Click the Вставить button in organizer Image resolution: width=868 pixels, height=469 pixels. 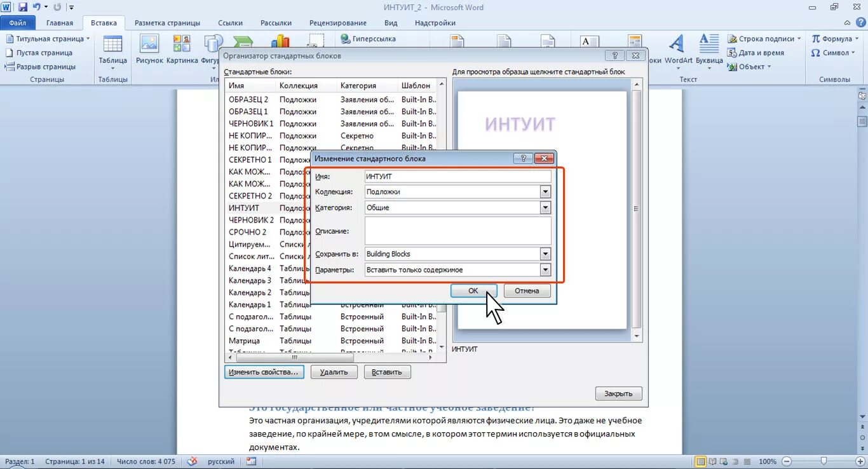[x=387, y=372]
